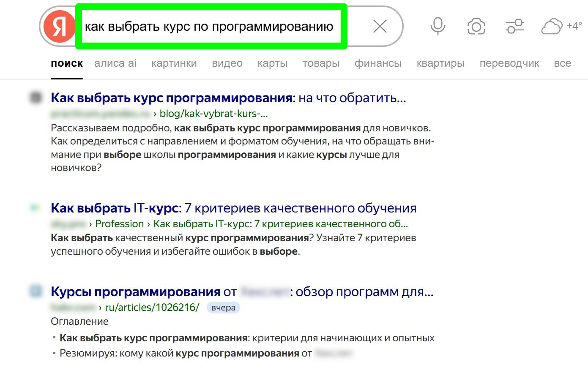Click favicon of the IT-курс result

(36, 208)
